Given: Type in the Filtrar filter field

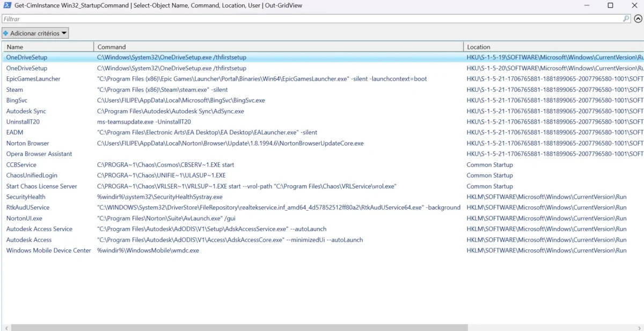Looking at the screenshot, I should [x=311, y=19].
